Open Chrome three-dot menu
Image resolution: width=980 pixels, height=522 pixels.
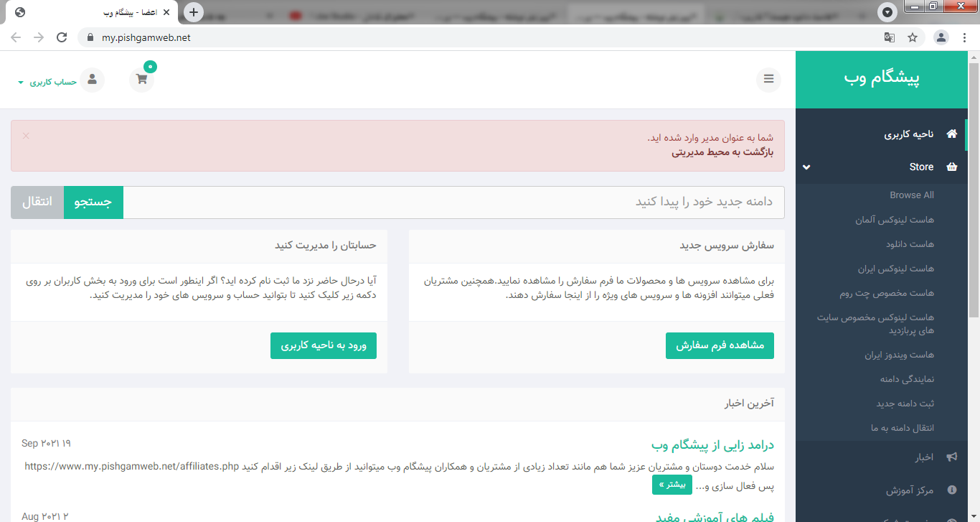coord(965,37)
